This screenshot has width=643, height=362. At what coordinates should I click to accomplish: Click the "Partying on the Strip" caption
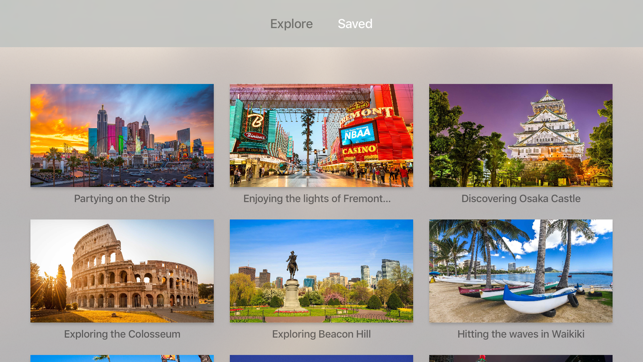point(122,199)
